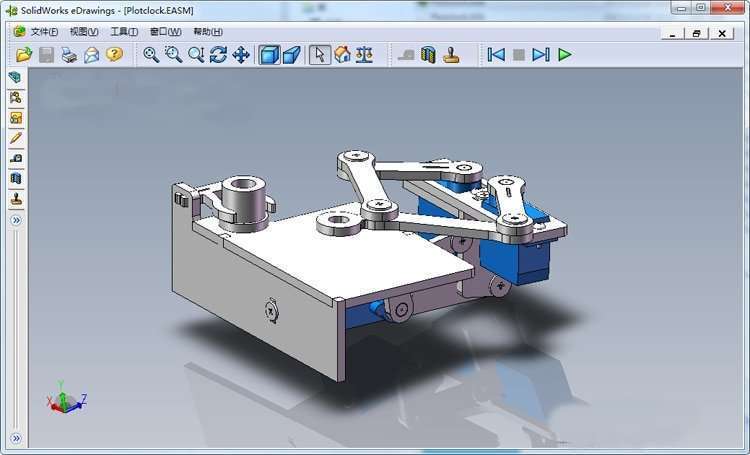This screenshot has height=455, width=750.
Task: Click the eDrawings document icon in menu bar
Action: click(20, 32)
